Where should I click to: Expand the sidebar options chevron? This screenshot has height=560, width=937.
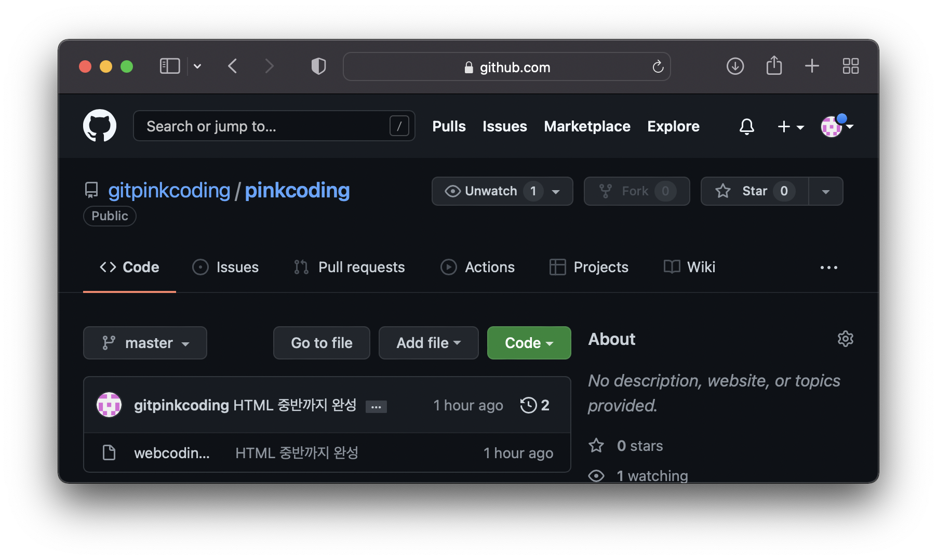click(197, 66)
